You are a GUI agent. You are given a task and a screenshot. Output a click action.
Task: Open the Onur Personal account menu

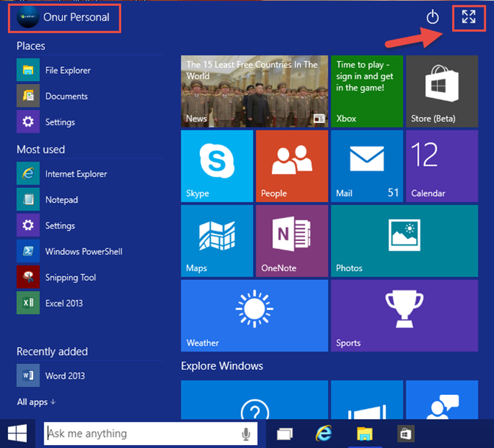coord(63,17)
